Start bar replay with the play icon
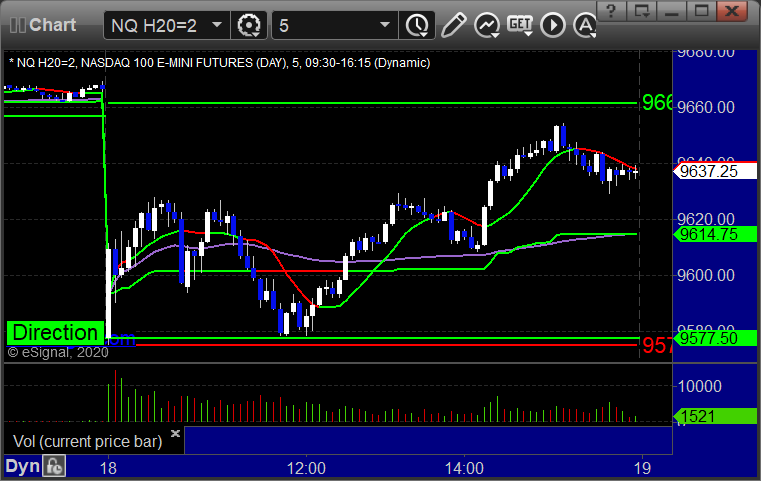Viewport: 761px width, 481px height. tap(553, 25)
